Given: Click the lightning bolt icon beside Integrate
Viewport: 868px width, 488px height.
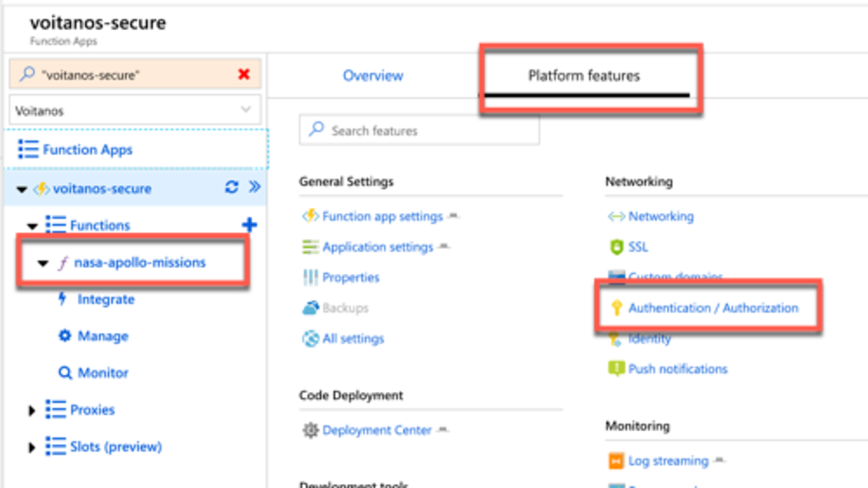Looking at the screenshot, I should [x=63, y=299].
